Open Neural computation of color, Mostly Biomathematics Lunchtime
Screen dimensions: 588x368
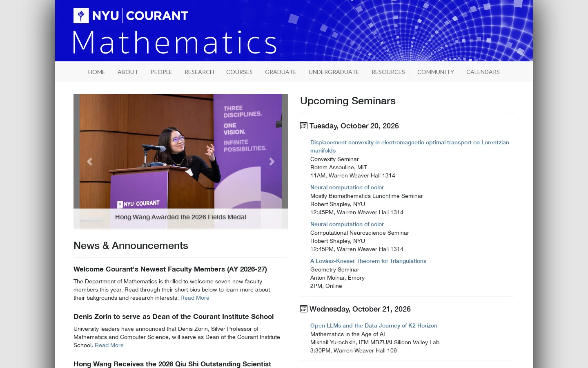[347, 187]
